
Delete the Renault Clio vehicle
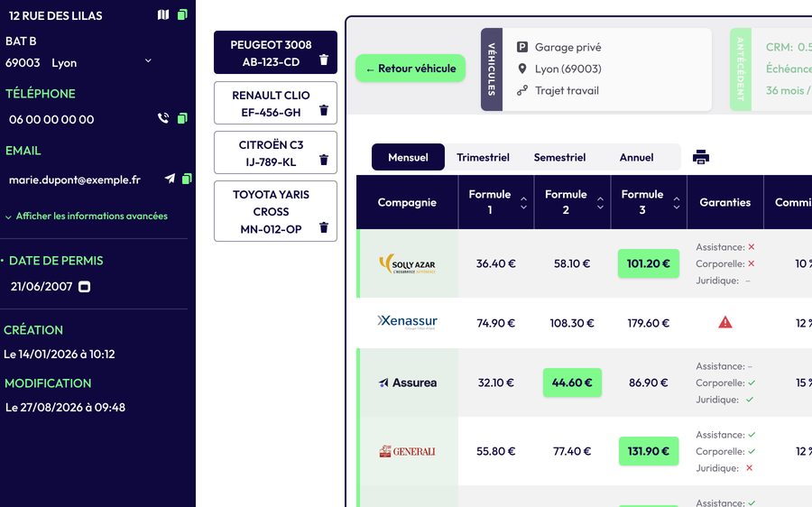tap(324, 110)
